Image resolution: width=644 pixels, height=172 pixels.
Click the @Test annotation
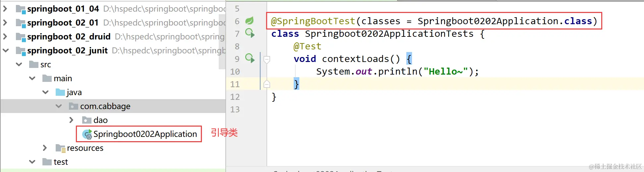308,46
